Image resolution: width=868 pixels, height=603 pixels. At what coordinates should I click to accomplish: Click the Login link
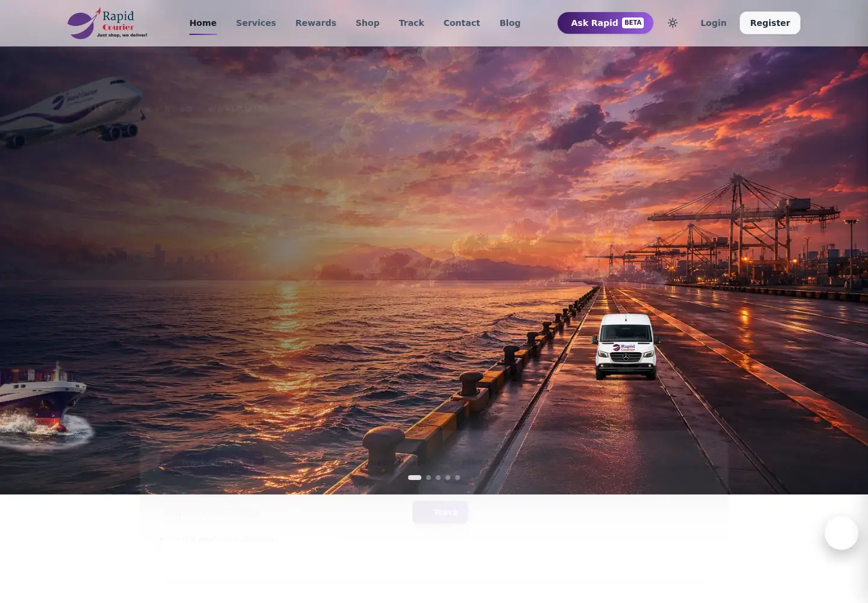713,23
